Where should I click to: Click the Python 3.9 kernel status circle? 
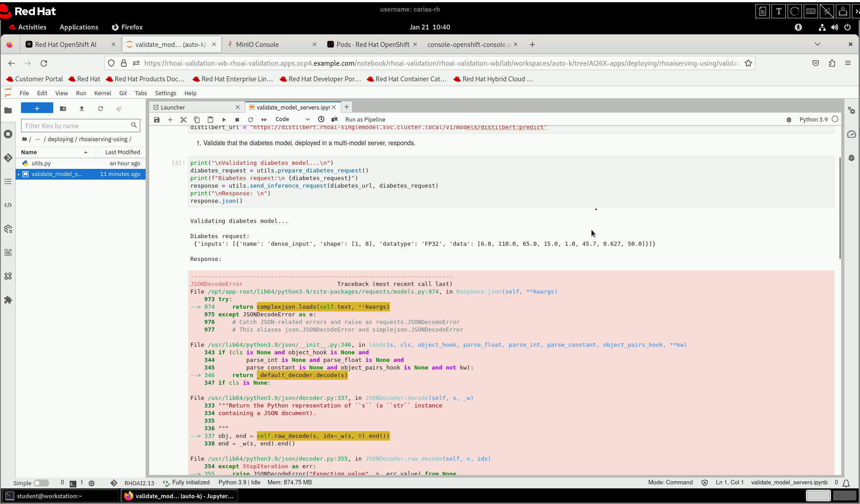point(835,119)
